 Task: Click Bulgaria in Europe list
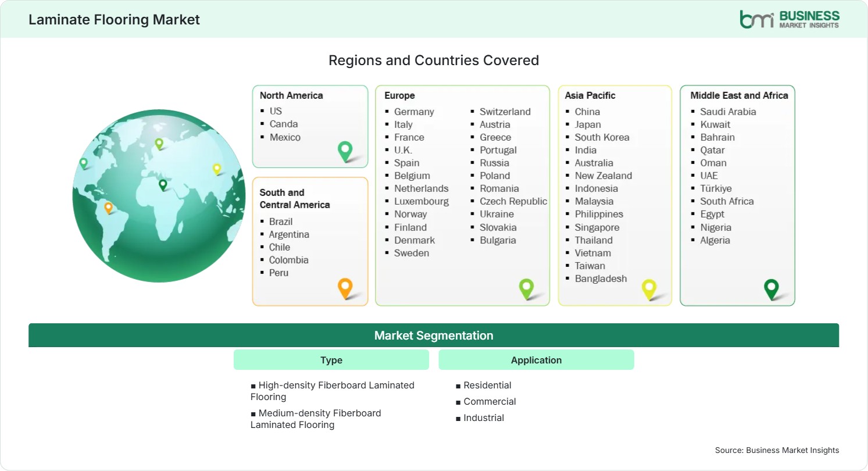(498, 240)
